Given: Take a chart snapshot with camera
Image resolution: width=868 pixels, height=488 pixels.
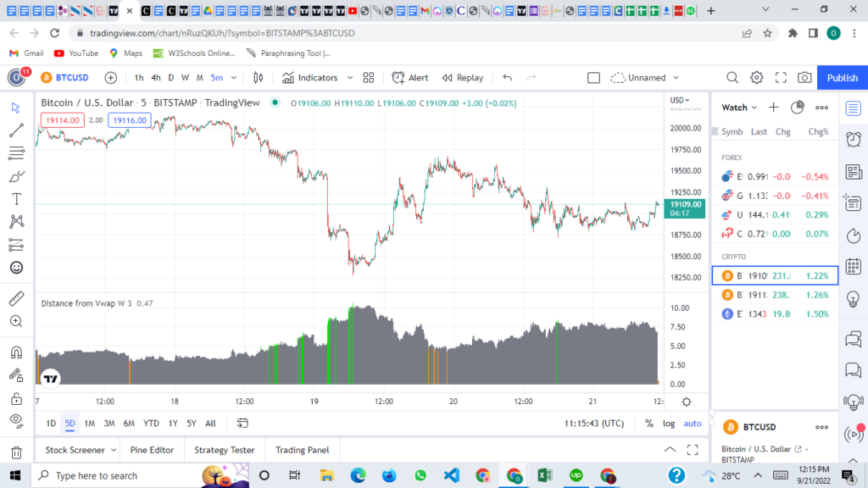Looking at the screenshot, I should click(804, 78).
